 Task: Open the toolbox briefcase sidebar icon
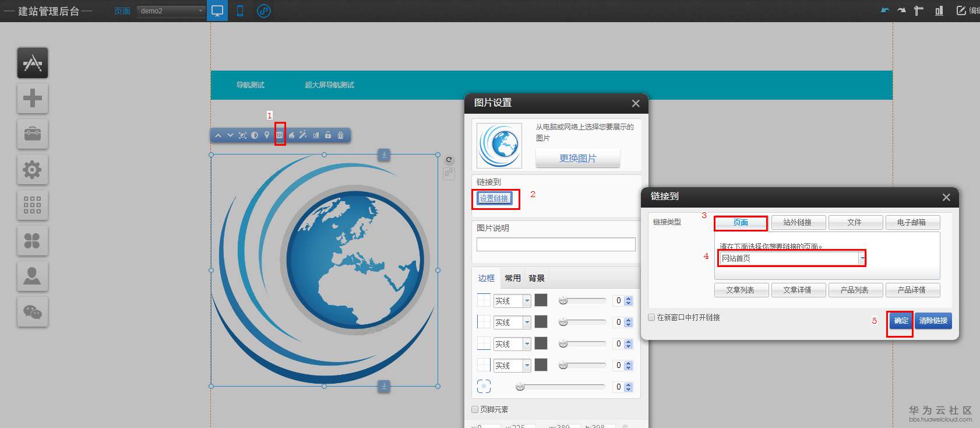33,134
